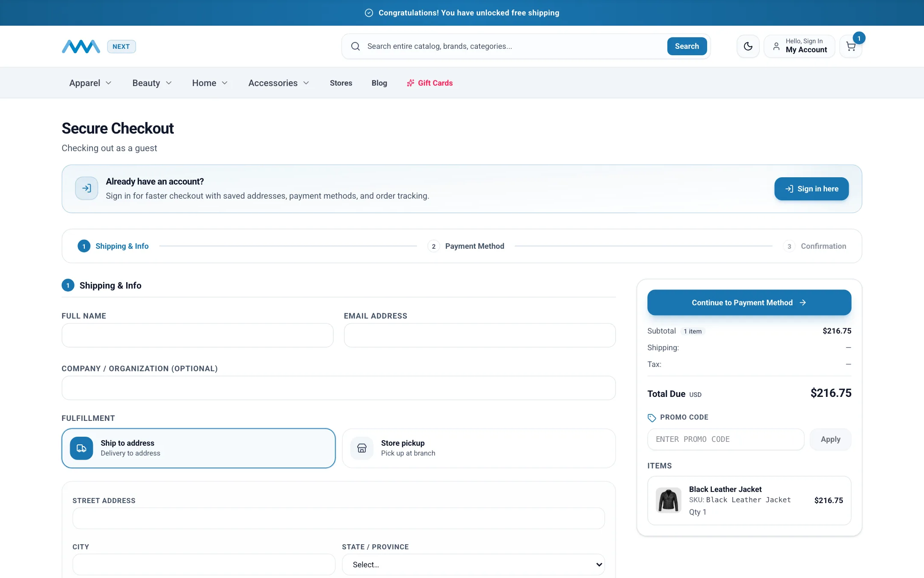Viewport: 924px width, 578px height.
Task: Click the Black Leather Jacket item title
Action: coord(726,489)
